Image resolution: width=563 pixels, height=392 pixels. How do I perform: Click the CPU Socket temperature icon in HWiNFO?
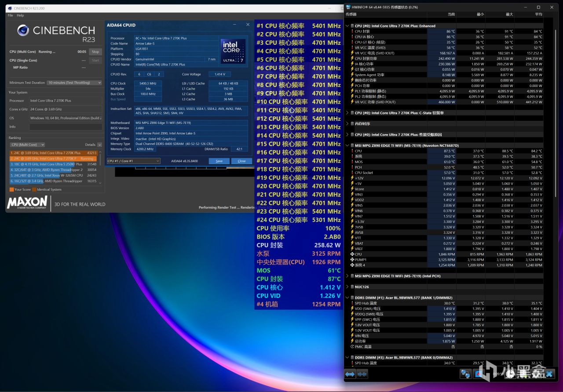click(x=352, y=173)
